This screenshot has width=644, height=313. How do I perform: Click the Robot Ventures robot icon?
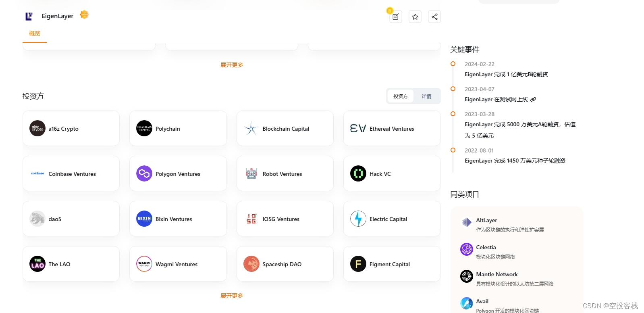coord(251,173)
